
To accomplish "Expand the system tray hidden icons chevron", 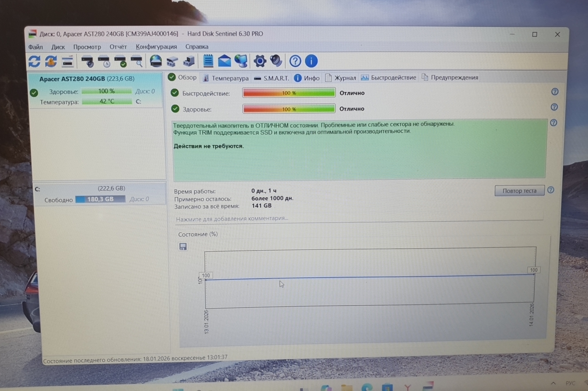I will coord(553,383).
